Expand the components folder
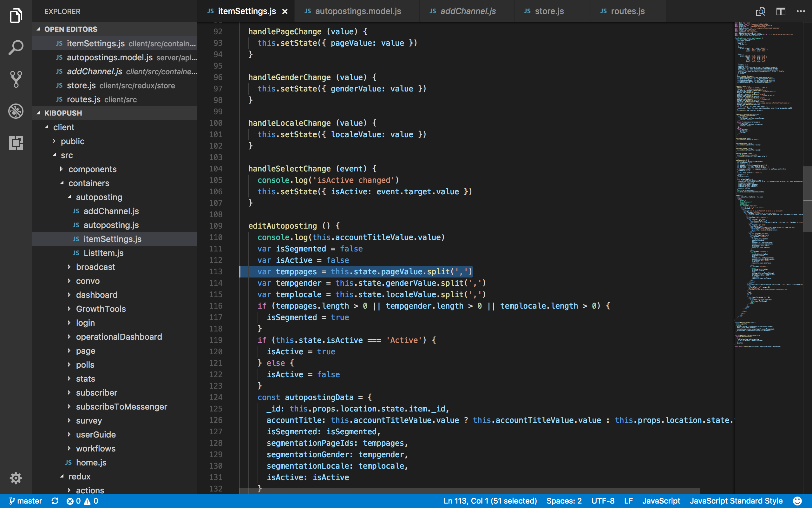812x508 pixels. [115, 169]
